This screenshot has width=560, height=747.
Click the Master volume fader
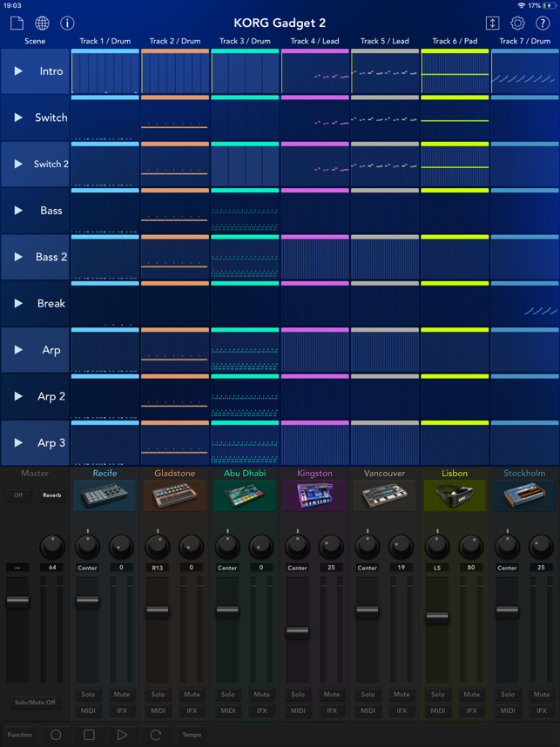[x=17, y=602]
